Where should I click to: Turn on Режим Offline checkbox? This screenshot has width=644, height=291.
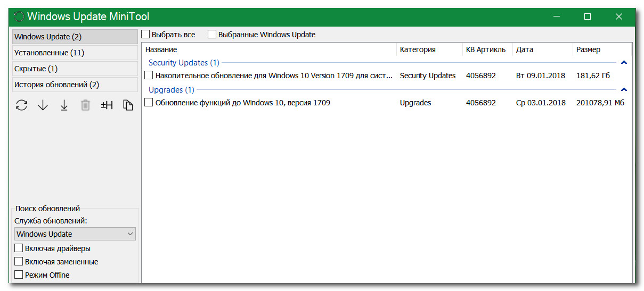point(19,275)
